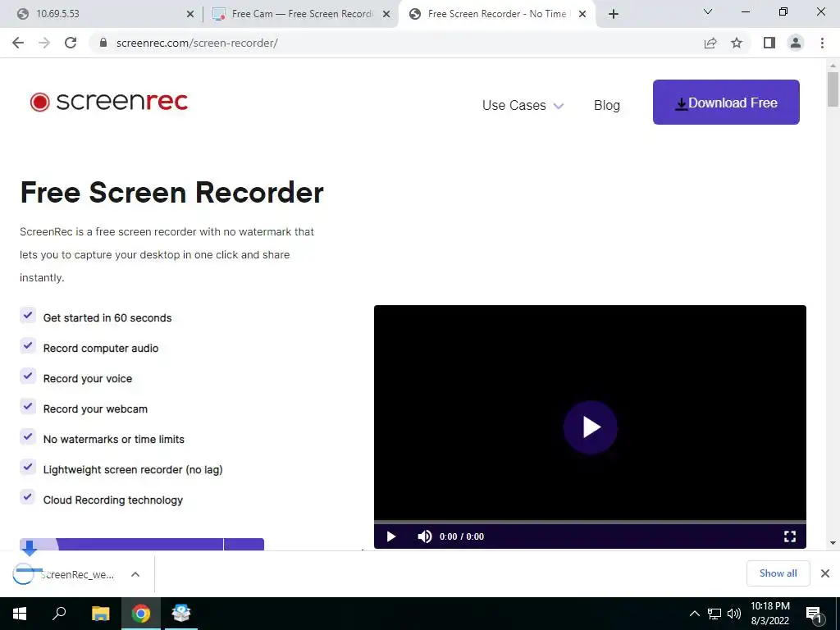Open Windows Start menu

point(20,614)
